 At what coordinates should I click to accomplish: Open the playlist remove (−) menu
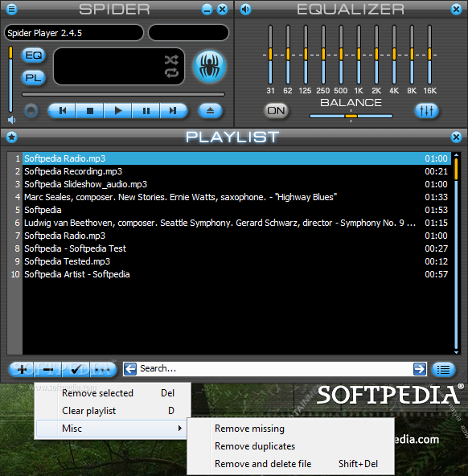pyautogui.click(x=48, y=369)
